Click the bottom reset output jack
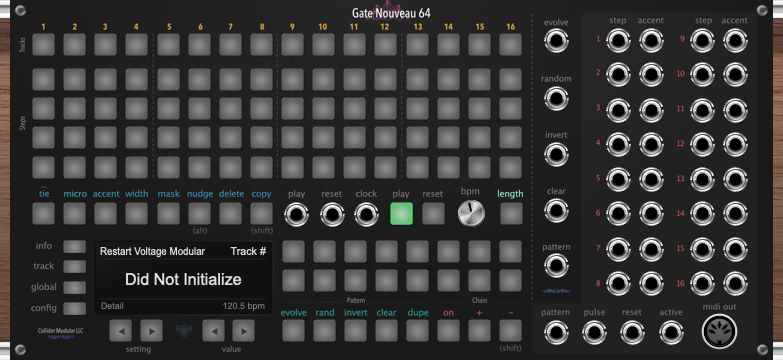The height and width of the screenshot is (360, 783). point(632,333)
